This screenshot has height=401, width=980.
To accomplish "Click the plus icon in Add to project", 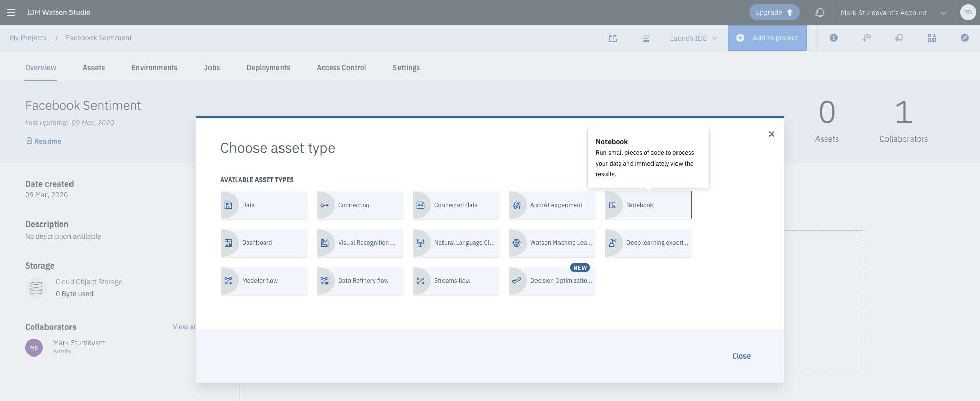I will (x=740, y=38).
